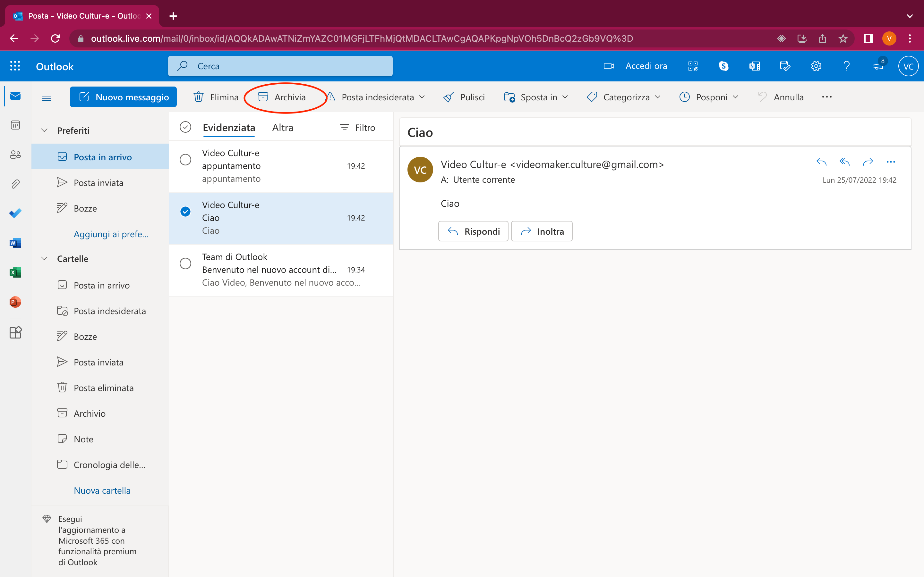Deselect the checked 'Ciao' message
This screenshot has height=577, width=924.
(185, 212)
